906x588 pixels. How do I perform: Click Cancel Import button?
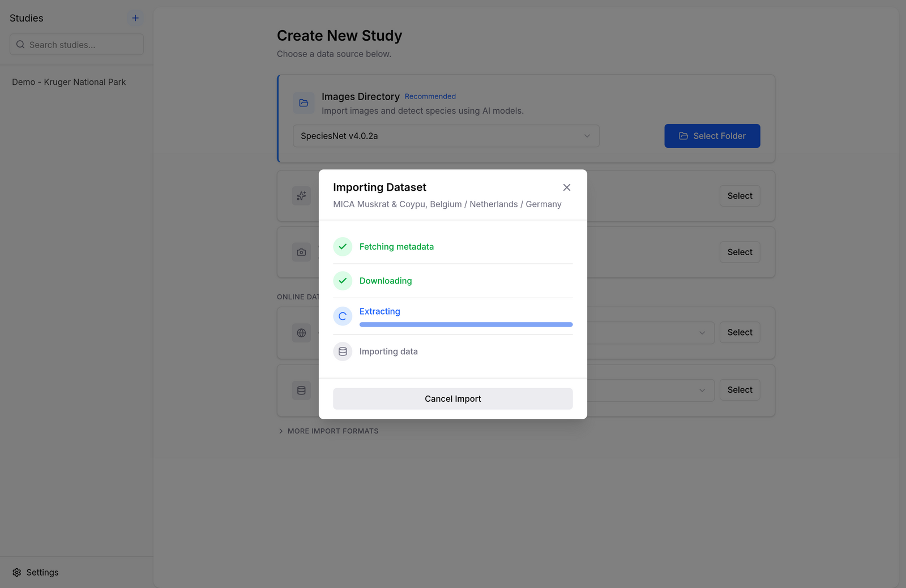[x=453, y=399]
